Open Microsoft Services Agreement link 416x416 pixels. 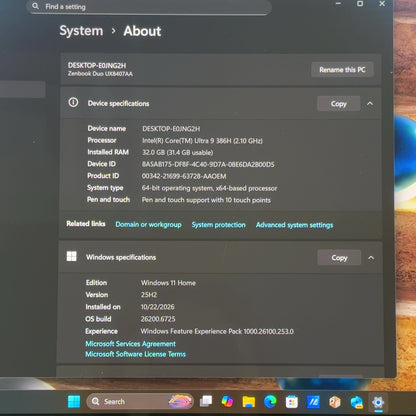(130, 344)
